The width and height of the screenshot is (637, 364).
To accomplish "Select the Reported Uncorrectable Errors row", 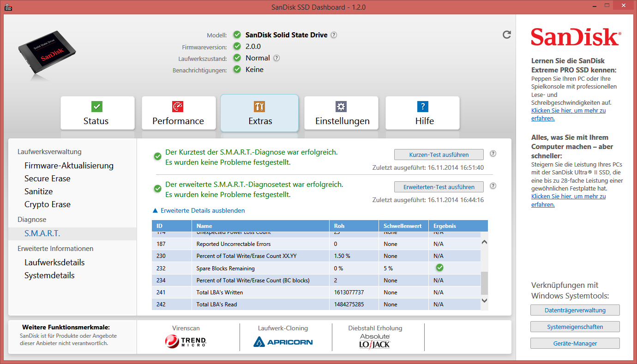I will point(316,244).
